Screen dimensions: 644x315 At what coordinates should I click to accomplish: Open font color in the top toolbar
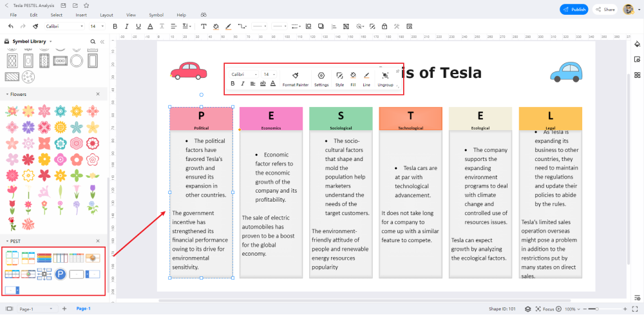(x=150, y=26)
